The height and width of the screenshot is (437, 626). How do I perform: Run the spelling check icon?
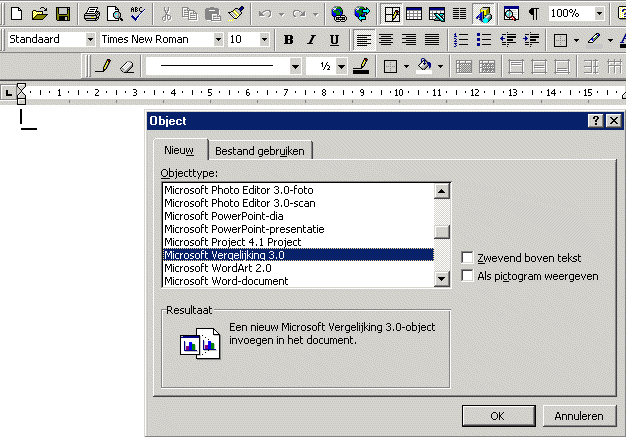pos(136,14)
